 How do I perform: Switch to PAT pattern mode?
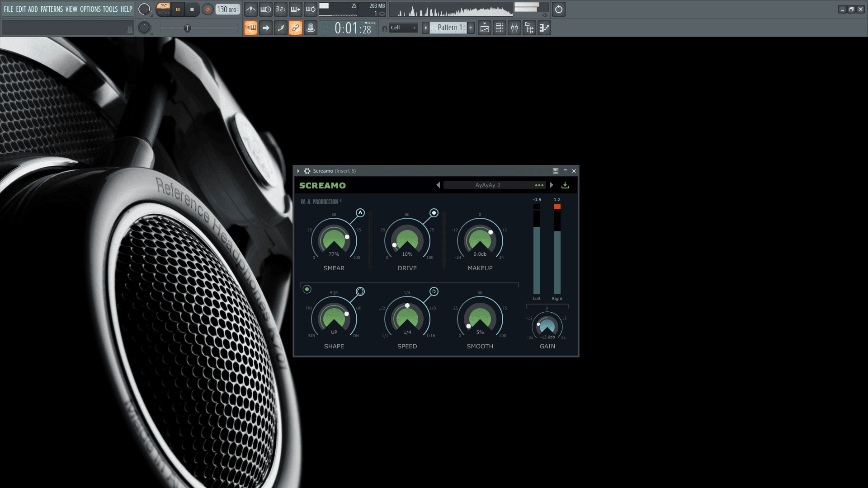[x=164, y=6]
